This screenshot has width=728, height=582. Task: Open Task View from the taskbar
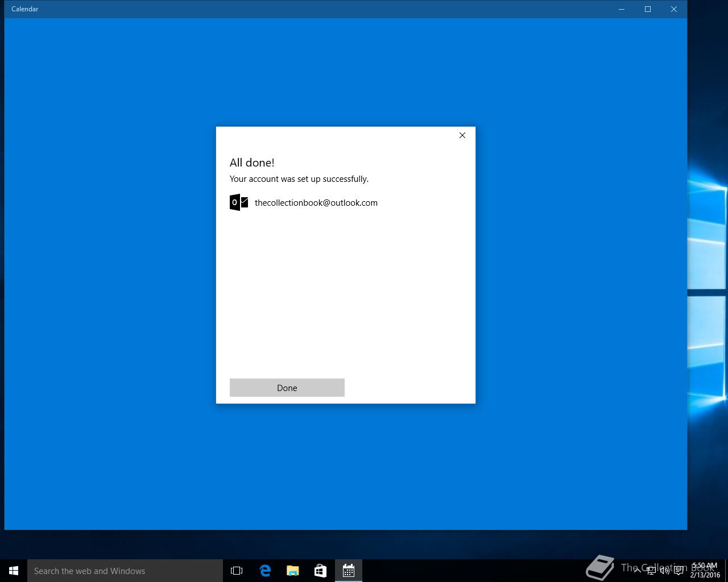pyautogui.click(x=237, y=571)
